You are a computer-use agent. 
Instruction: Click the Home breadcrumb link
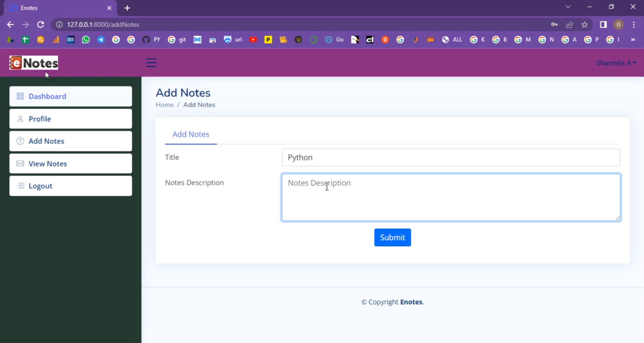click(x=164, y=105)
